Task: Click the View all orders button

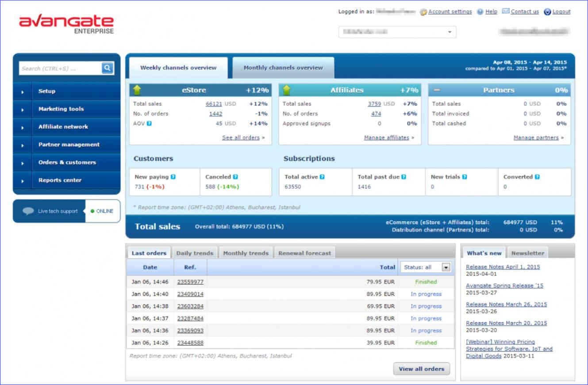Action: point(421,369)
